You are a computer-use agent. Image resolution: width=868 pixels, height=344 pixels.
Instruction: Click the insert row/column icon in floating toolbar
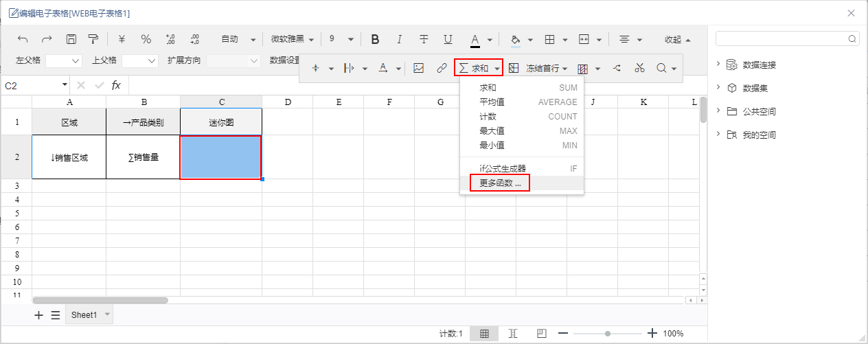[x=316, y=68]
